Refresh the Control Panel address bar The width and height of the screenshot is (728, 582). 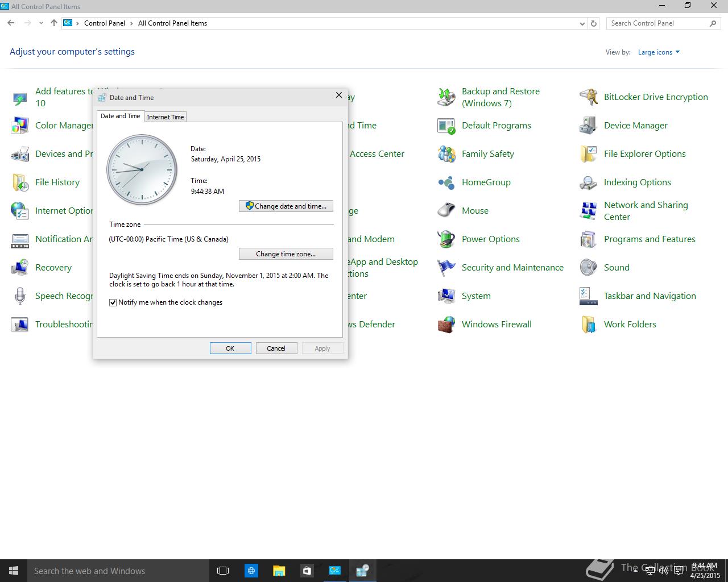click(594, 23)
